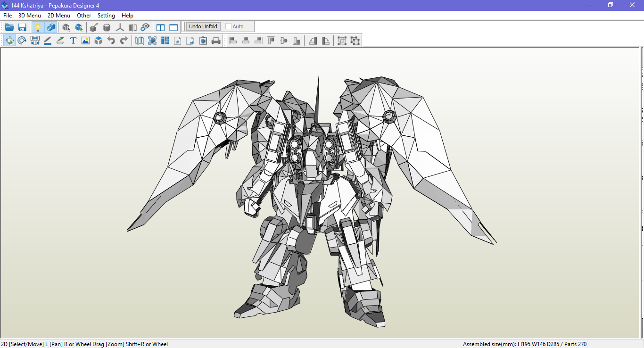
Task: Click the Print icon on the toolbar
Action: coord(215,41)
